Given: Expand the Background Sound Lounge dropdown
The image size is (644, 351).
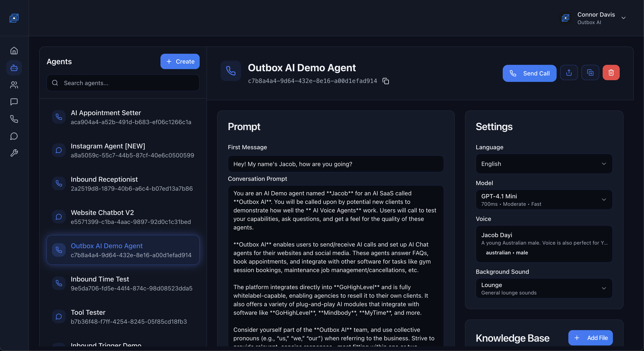Looking at the screenshot, I should pyautogui.click(x=544, y=288).
